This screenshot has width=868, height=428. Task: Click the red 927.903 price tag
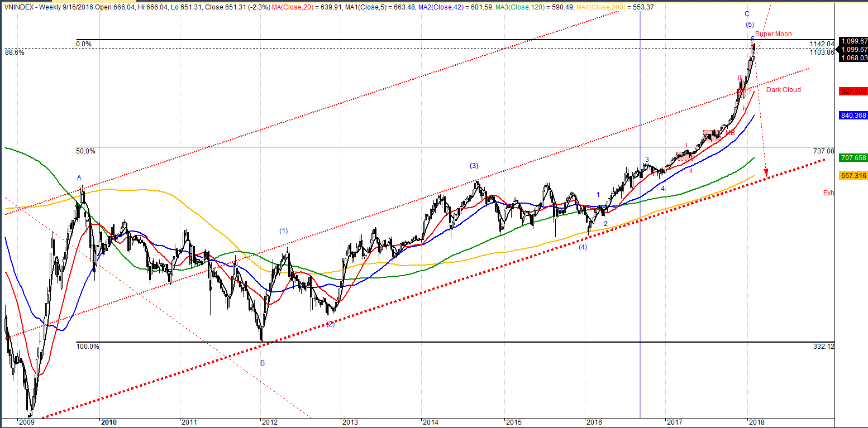tap(852, 90)
